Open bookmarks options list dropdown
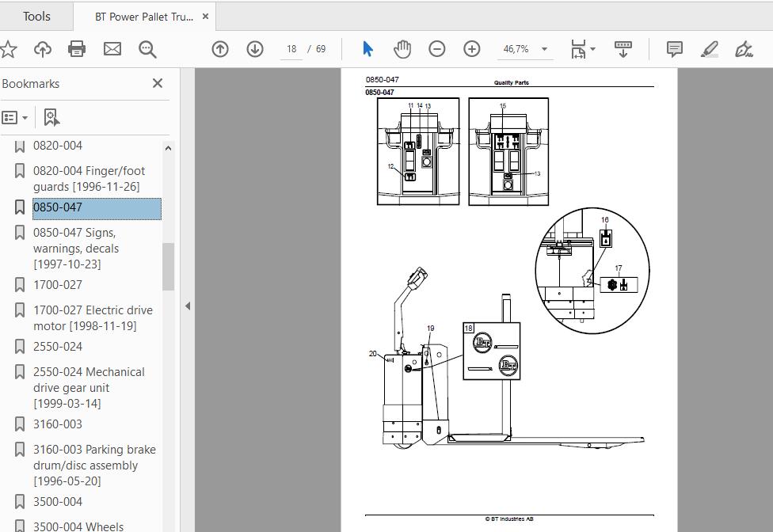773x532 pixels. coord(15,118)
